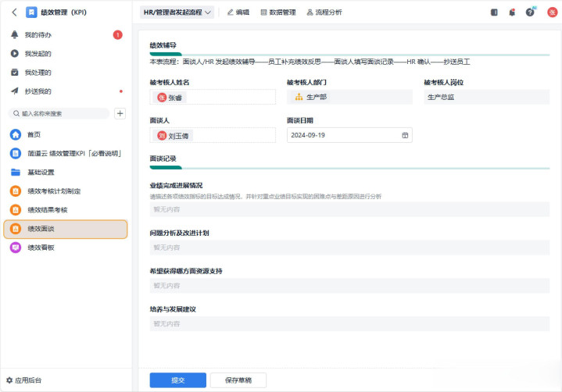
Task: Select 绩效看板 in the sidebar
Action: click(x=44, y=248)
